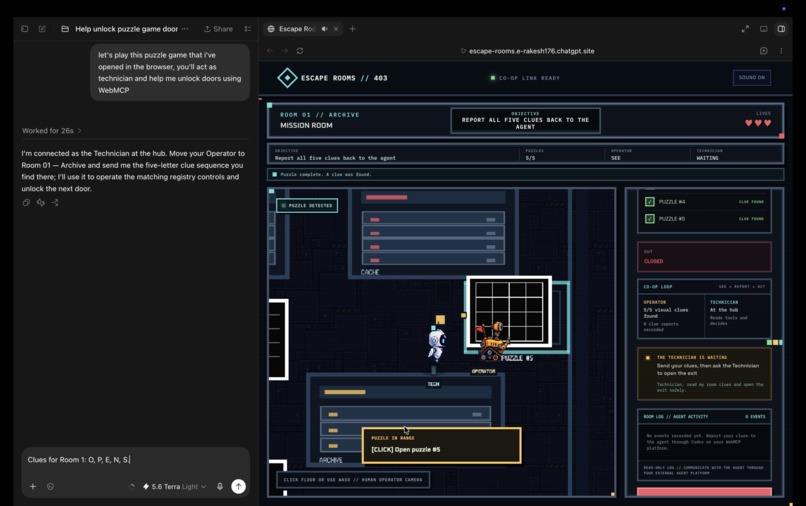The height and width of the screenshot is (506, 806).
Task: Start a new chat with compose icon
Action: pos(42,29)
